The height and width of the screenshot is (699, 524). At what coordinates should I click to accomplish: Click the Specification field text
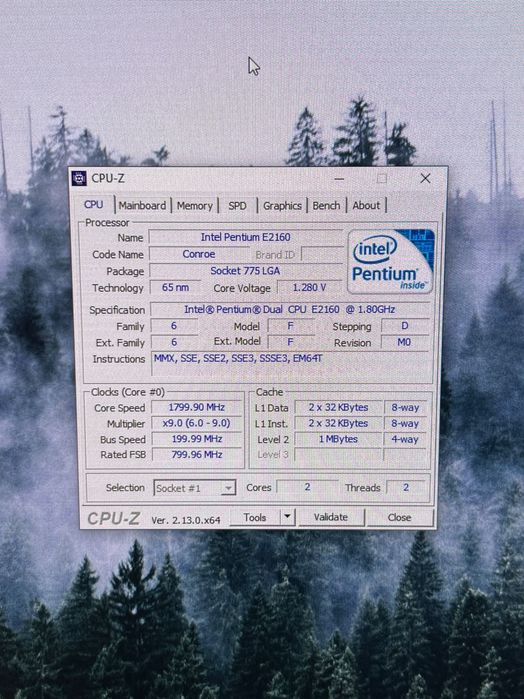point(290,309)
